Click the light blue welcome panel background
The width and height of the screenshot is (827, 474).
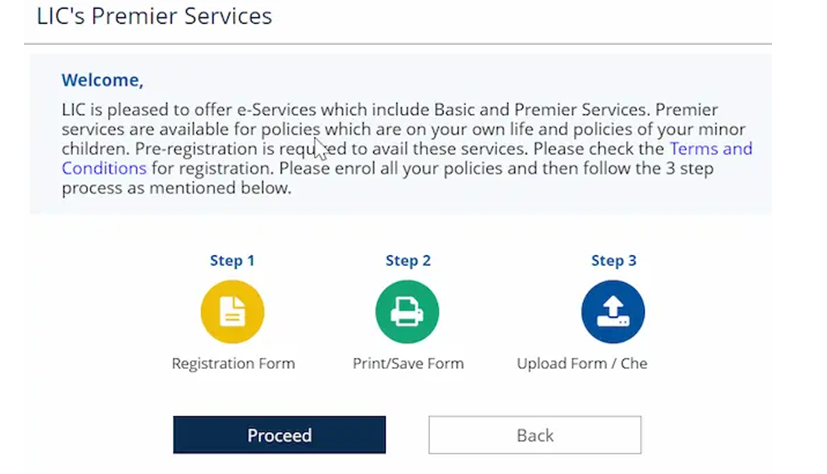[600, 195]
